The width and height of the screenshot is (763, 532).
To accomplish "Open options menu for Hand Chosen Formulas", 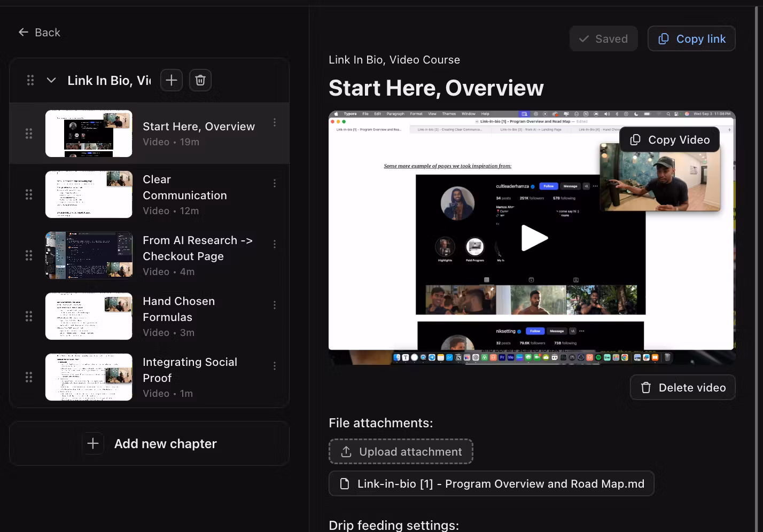I will pos(275,304).
